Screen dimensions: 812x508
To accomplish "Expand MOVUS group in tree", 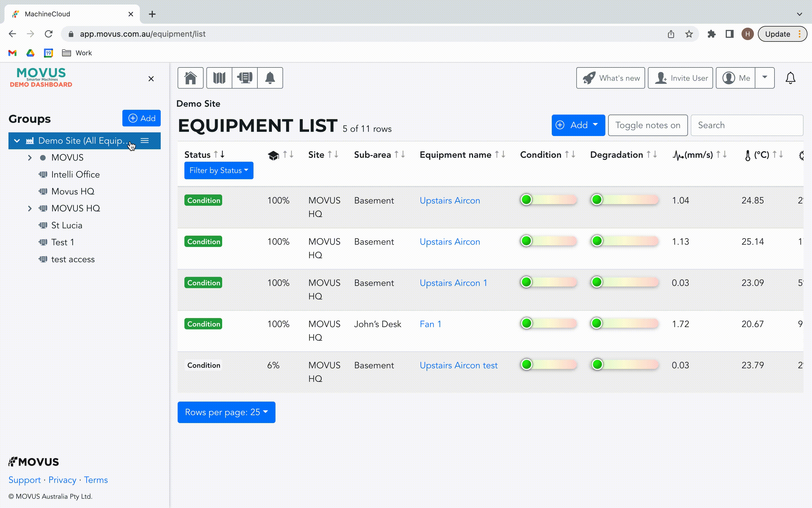I will coord(30,157).
